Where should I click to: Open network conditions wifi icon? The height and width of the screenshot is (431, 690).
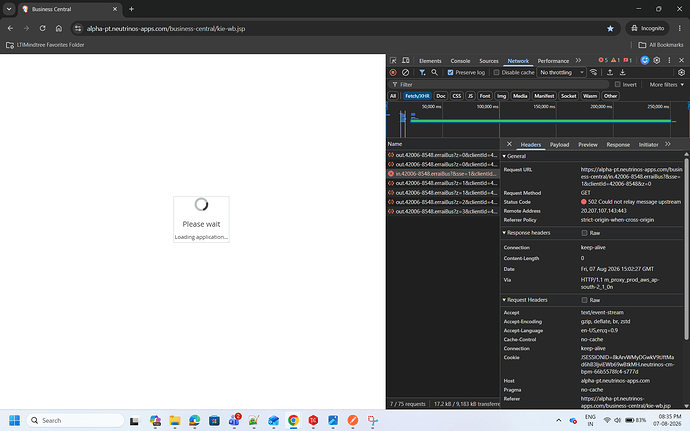(594, 72)
